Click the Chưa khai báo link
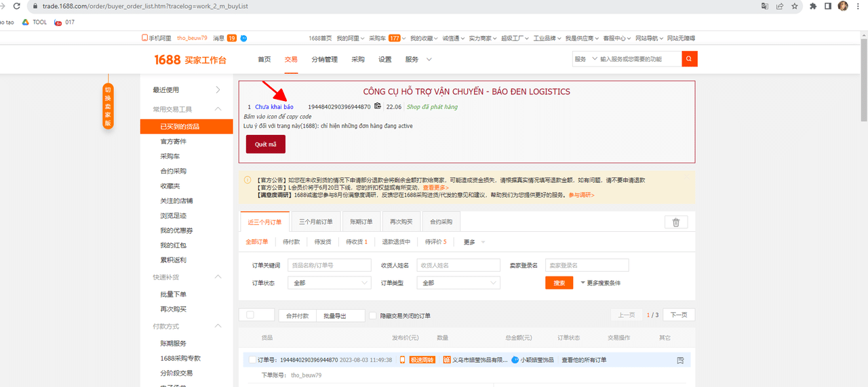868x387 pixels. click(274, 106)
